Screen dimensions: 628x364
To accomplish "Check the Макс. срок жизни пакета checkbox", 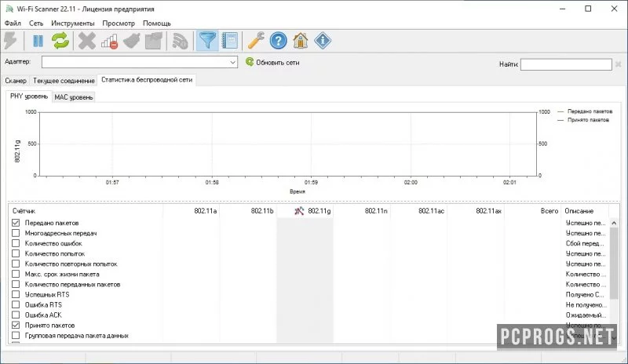I will (16, 274).
